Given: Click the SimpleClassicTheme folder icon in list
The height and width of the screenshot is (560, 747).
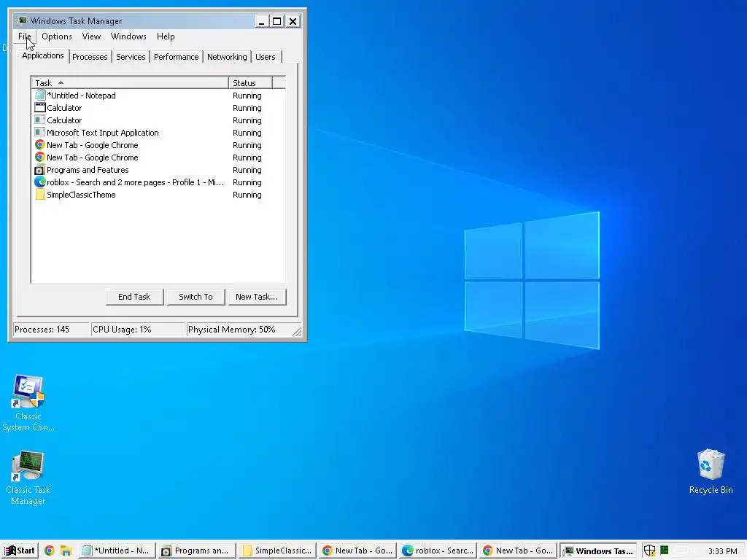Looking at the screenshot, I should point(40,194).
